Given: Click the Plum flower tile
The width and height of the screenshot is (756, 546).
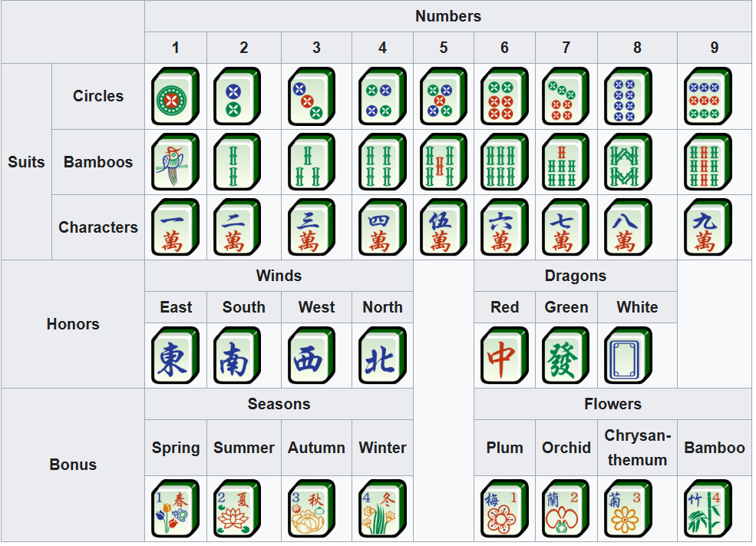Looking at the screenshot, I should pos(504,508).
